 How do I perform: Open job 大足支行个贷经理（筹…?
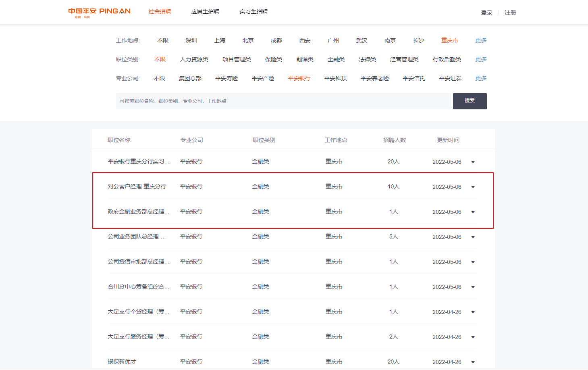pyautogui.click(x=139, y=311)
